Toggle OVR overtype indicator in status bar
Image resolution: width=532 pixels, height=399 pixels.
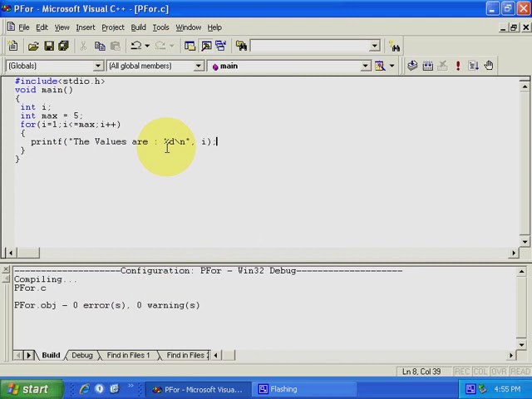(499, 372)
